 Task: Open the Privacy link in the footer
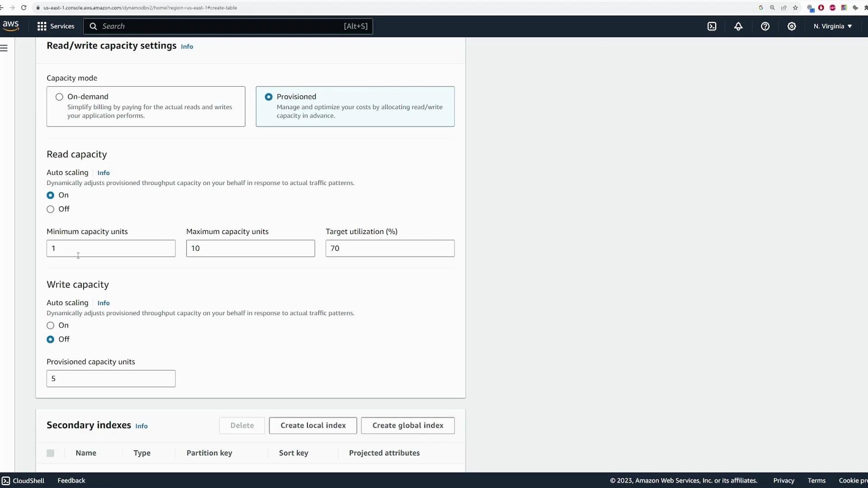point(783,480)
